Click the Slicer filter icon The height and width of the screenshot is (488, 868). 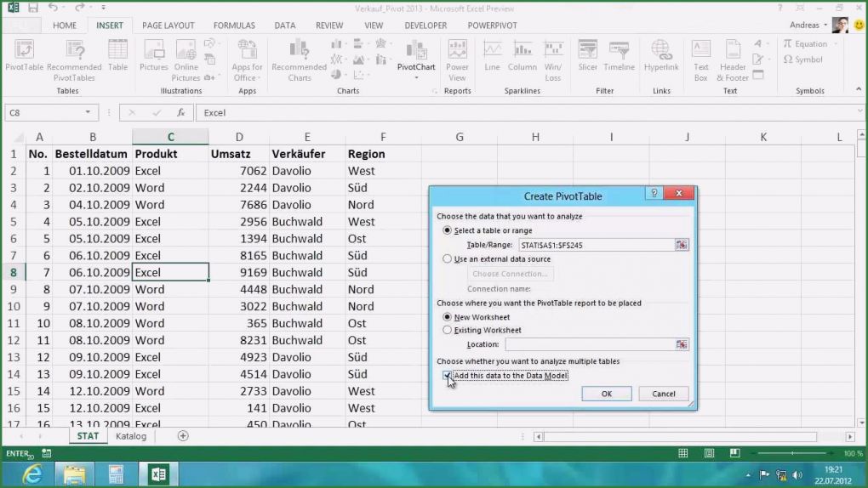(587, 56)
